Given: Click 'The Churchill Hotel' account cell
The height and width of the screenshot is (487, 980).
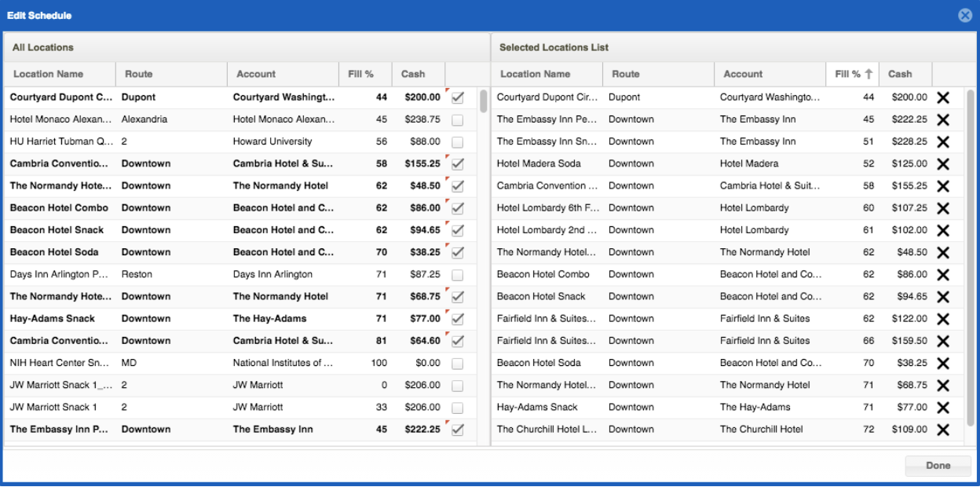Looking at the screenshot, I should click(762, 429).
